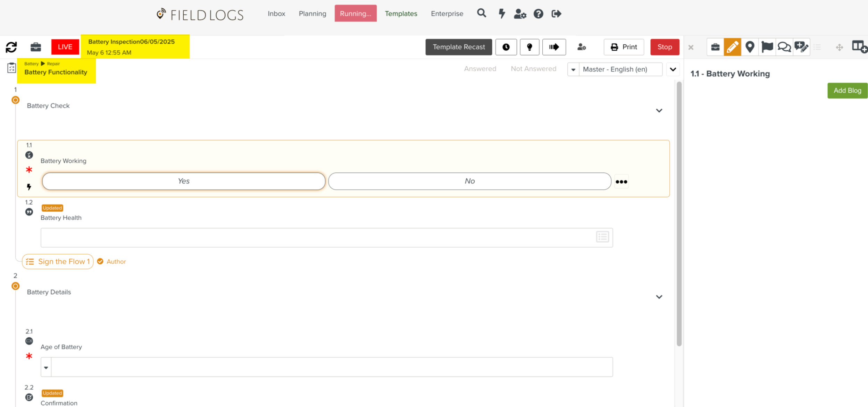Click the green Add Blog button
Screen dimensions: 868x407
tap(847, 91)
